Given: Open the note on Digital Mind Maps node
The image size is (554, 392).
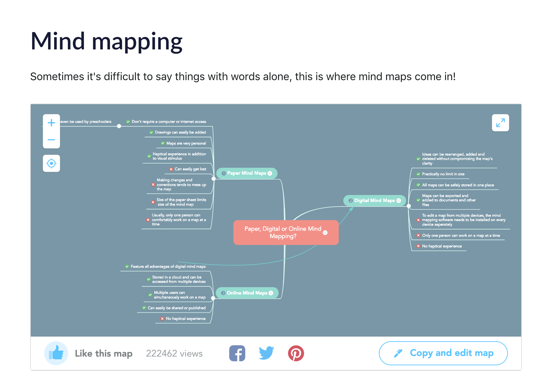Looking at the screenshot, I should pyautogui.click(x=398, y=200).
